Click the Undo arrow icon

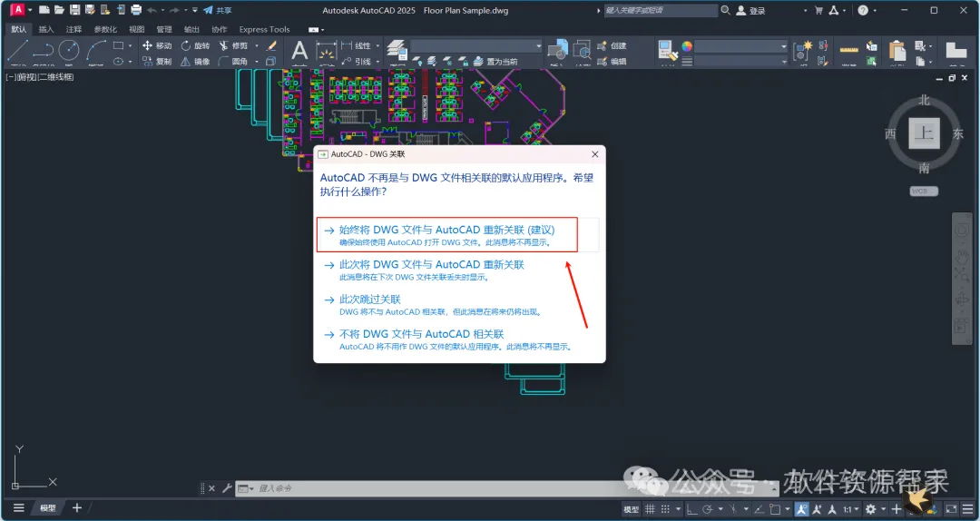(152, 10)
